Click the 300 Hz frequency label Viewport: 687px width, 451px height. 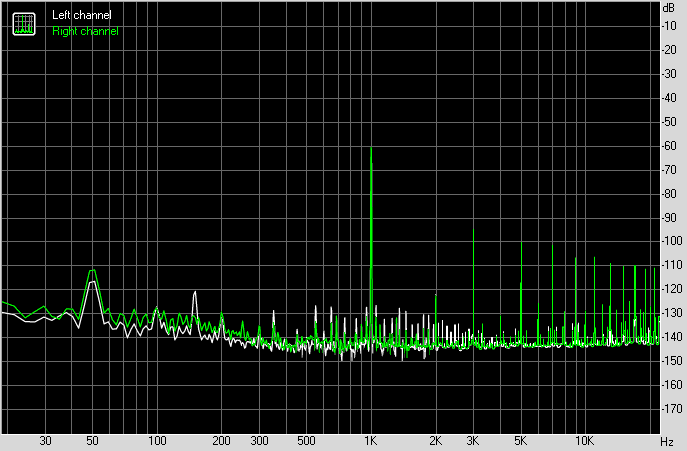(x=259, y=441)
